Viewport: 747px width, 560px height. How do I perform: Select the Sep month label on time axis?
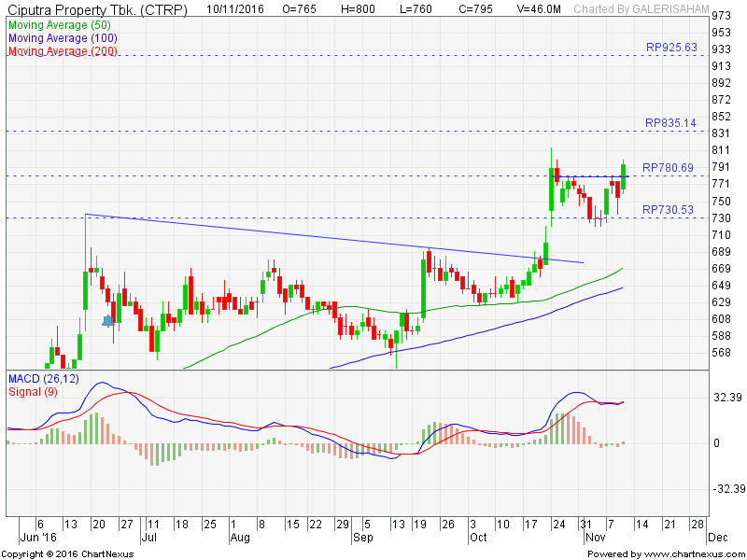pos(362,538)
